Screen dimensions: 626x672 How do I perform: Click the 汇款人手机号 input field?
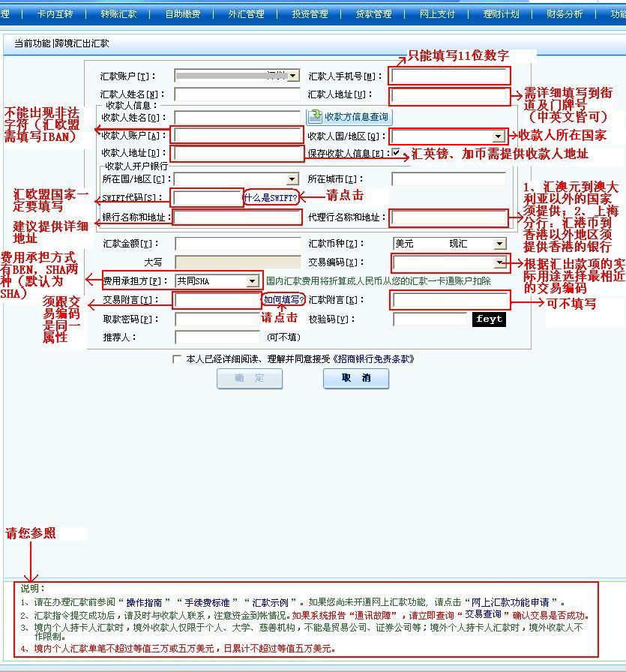[449, 76]
